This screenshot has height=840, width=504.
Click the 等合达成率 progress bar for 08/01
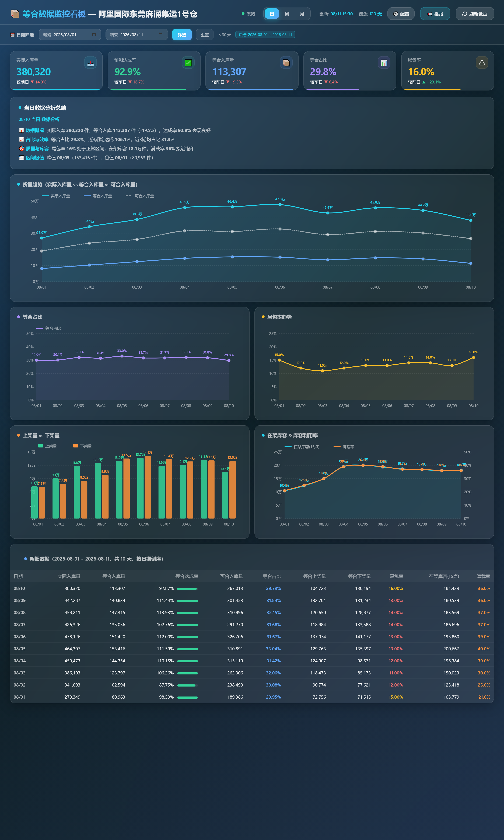(x=187, y=697)
